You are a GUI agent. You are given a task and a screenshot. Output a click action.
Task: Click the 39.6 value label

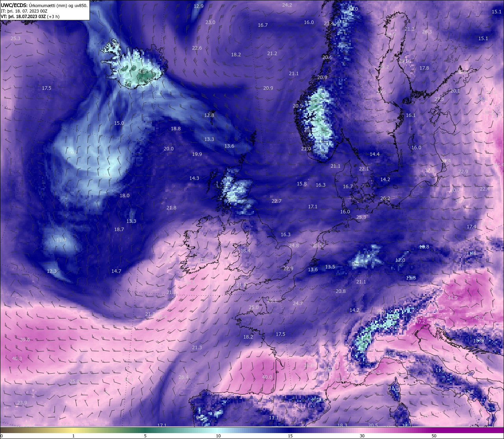[x=25, y=340]
